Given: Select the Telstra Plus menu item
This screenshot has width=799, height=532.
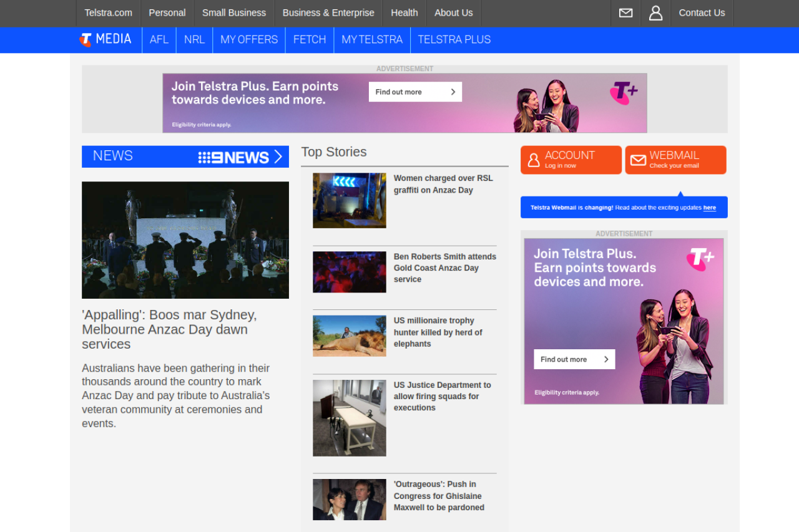Looking at the screenshot, I should 454,40.
